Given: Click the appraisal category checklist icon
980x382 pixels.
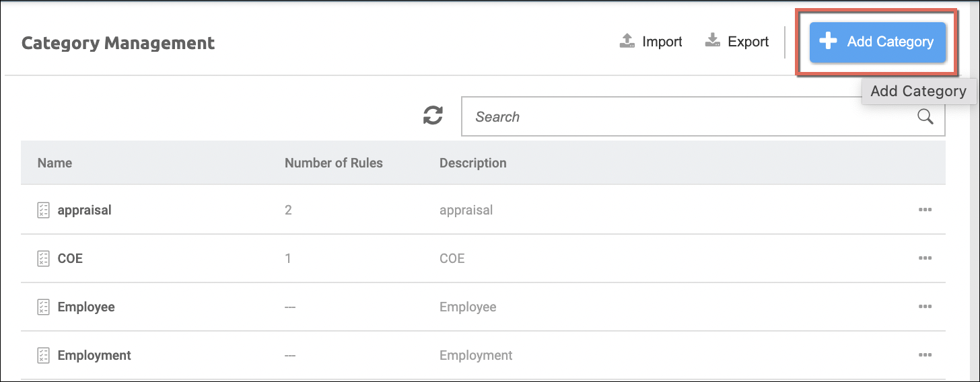Looking at the screenshot, I should coord(43,210).
